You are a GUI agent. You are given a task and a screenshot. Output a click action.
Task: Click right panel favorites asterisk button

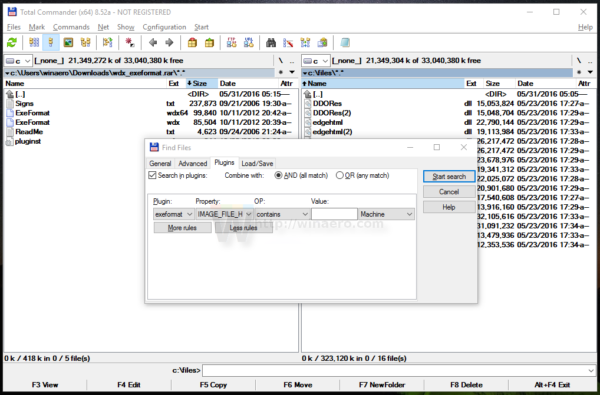point(579,72)
